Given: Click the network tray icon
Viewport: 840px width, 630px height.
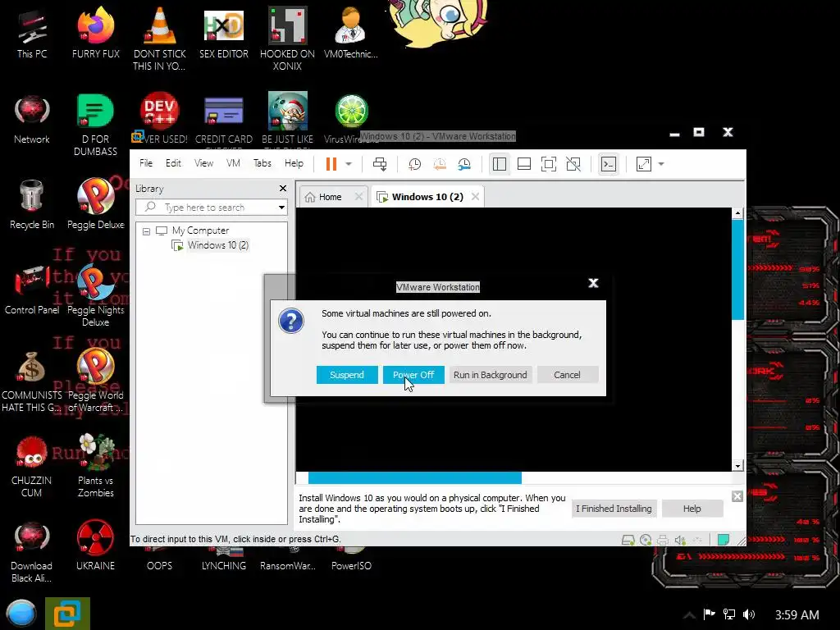Looking at the screenshot, I should click(729, 614).
